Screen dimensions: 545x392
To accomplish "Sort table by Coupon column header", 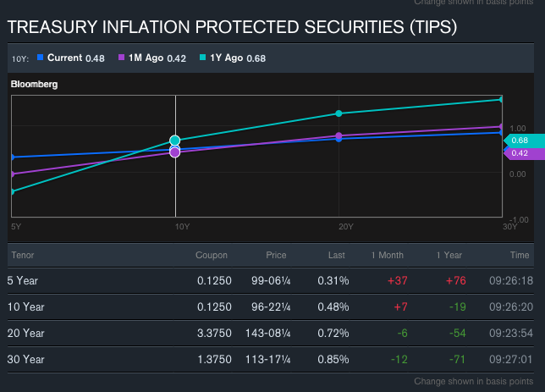I will (212, 256).
